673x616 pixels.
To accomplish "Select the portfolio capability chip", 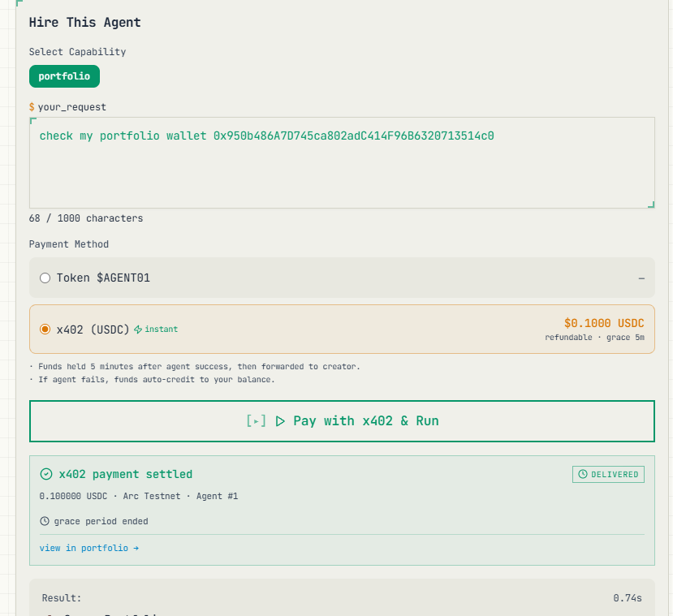I will click(64, 76).
